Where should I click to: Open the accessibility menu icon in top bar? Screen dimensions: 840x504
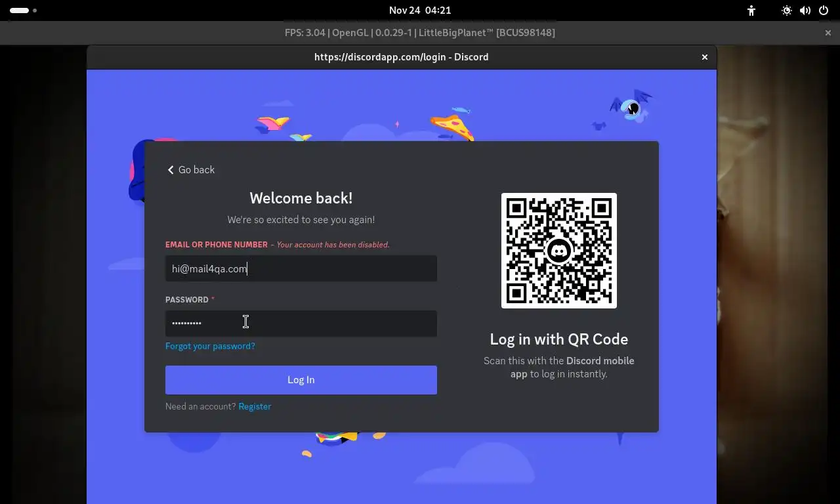[751, 10]
